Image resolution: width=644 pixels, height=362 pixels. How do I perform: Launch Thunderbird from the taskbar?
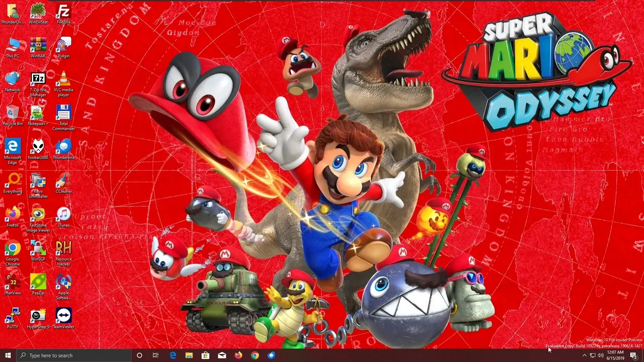(271, 355)
